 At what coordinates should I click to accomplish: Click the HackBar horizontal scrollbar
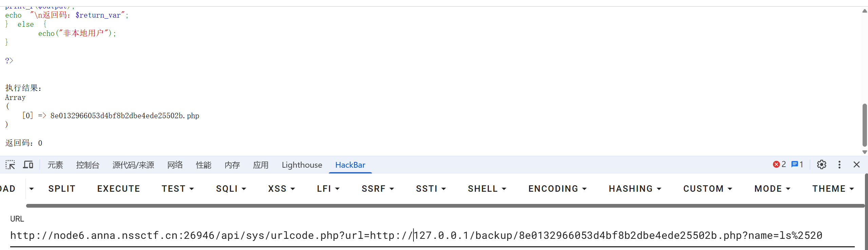pyautogui.click(x=445, y=206)
